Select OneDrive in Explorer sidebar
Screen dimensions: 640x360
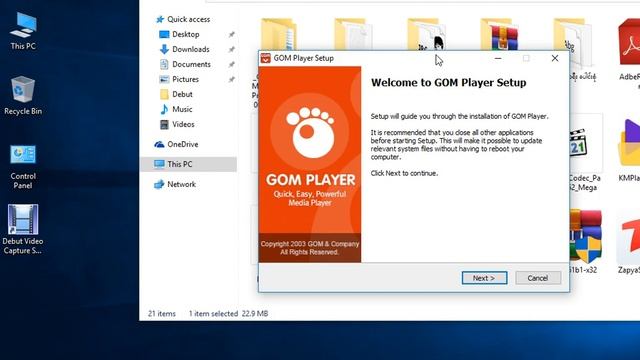coord(182,144)
